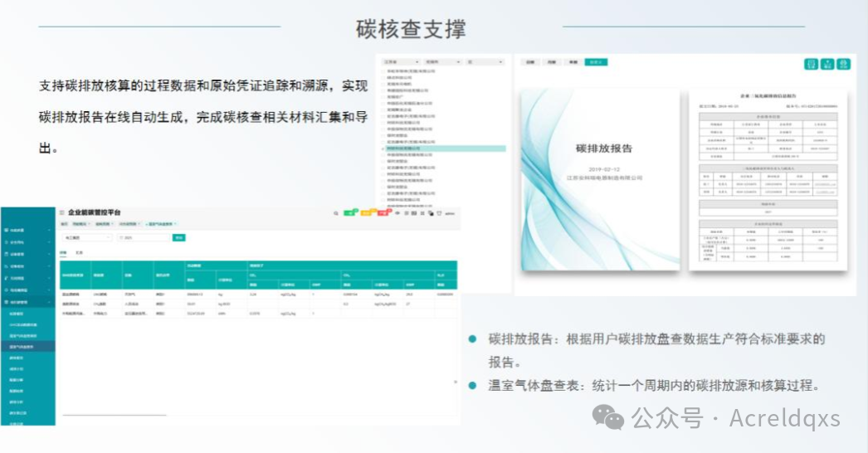Screen dimensions: 868x453
Task: Click the report information table page thumbnail
Action: [768, 179]
